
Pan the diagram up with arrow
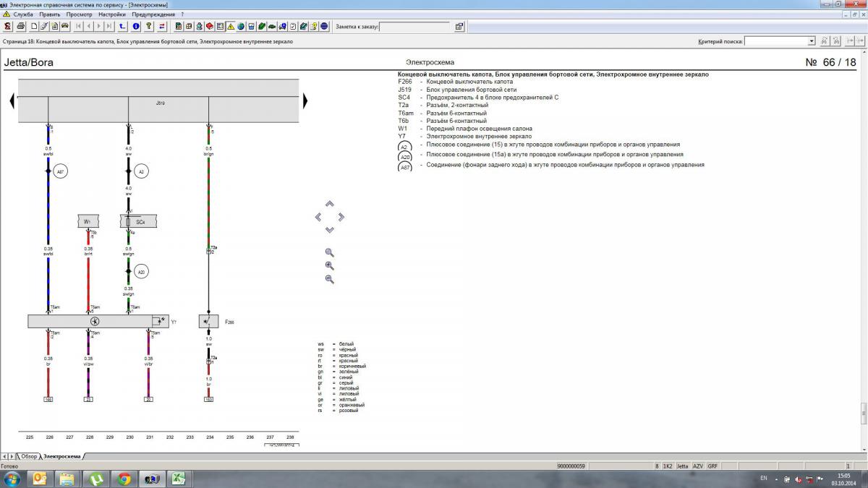pyautogui.click(x=329, y=204)
